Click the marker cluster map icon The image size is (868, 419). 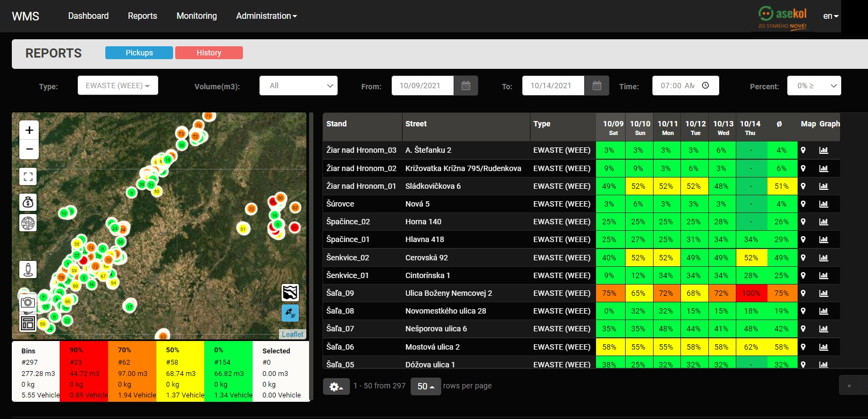(x=28, y=223)
